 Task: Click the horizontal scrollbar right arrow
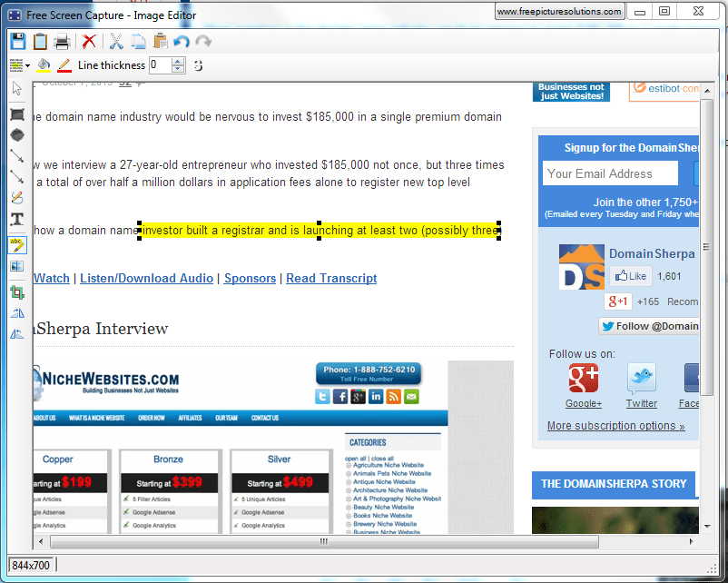coord(692,541)
